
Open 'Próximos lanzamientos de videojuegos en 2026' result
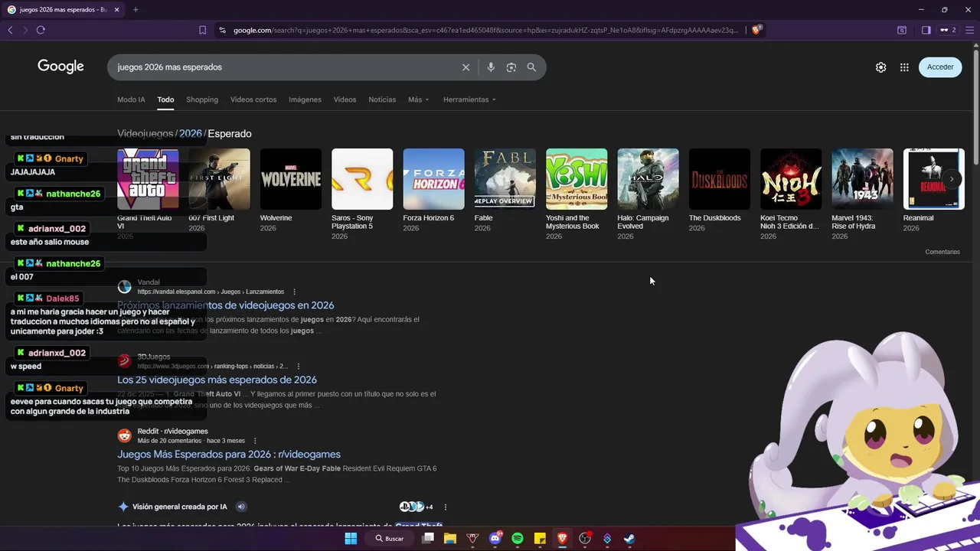[x=225, y=305]
